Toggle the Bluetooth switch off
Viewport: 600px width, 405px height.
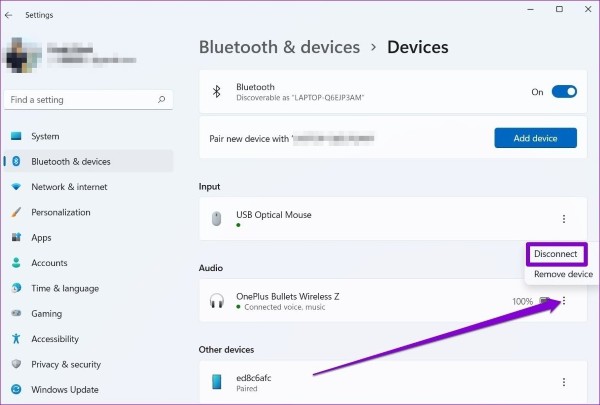(564, 92)
